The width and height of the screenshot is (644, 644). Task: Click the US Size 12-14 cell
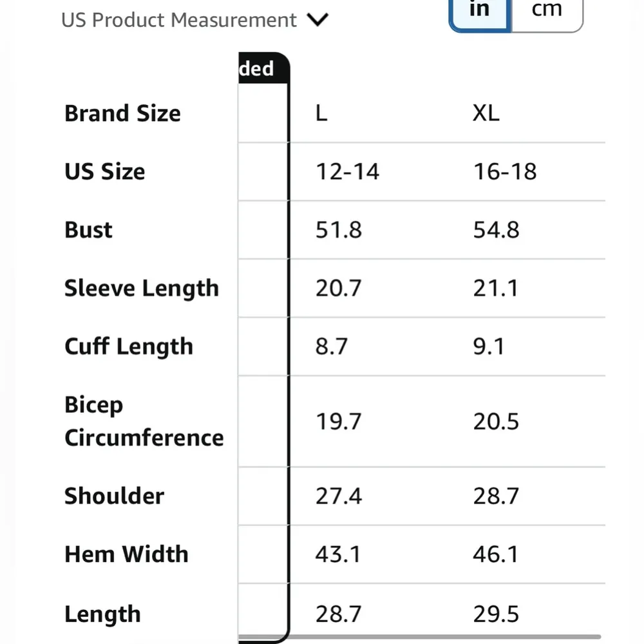click(347, 172)
